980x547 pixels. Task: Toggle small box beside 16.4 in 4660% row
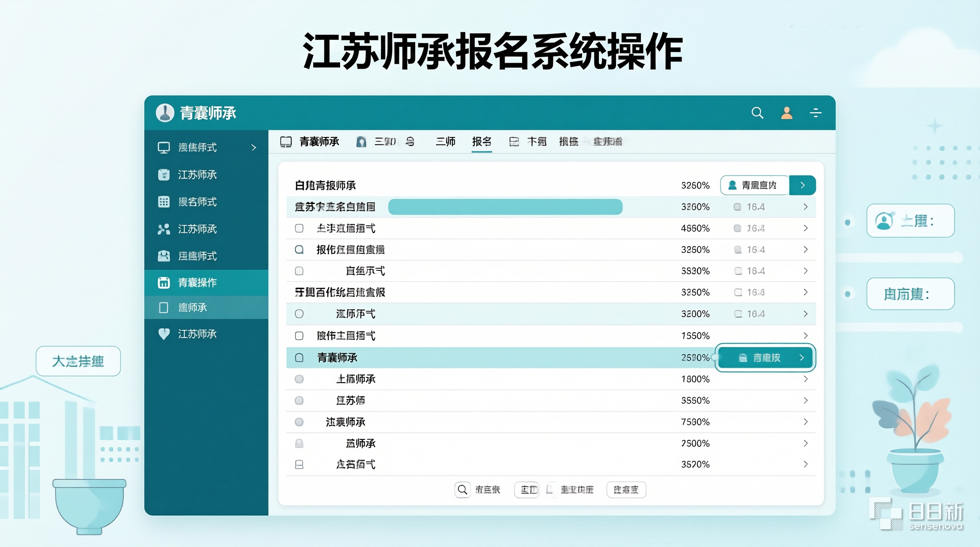click(737, 228)
